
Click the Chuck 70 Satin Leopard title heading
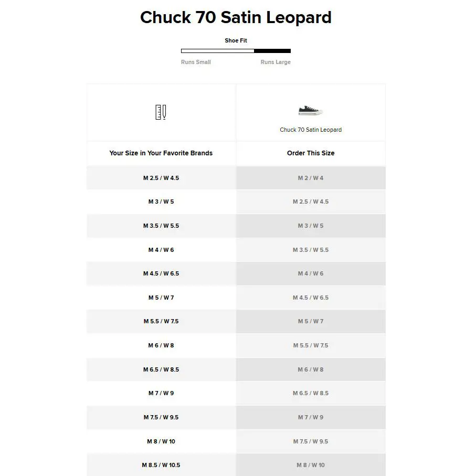(236, 17)
